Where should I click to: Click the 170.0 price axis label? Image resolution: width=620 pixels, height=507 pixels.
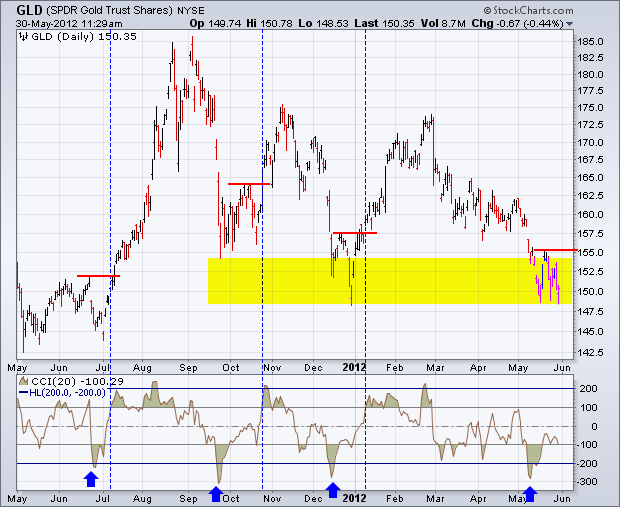click(x=590, y=142)
